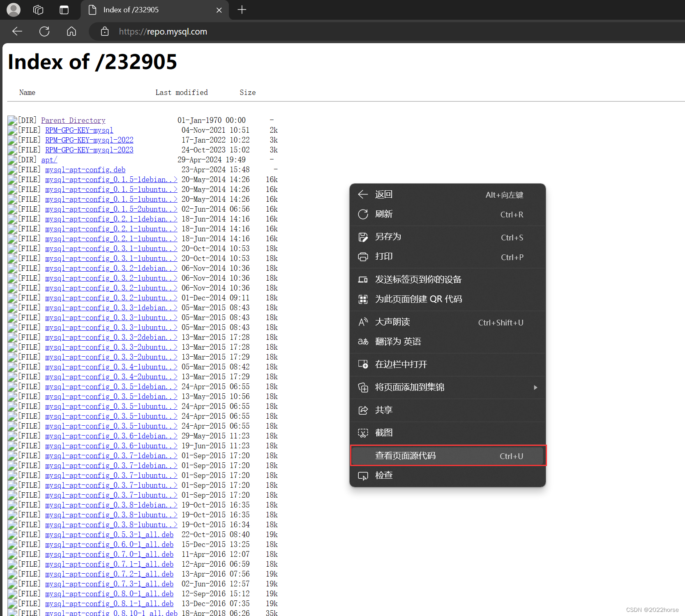The image size is (685, 616).
Task: Open mysql-apt-config_0.1.5-2ubuntu link
Action: (111, 209)
